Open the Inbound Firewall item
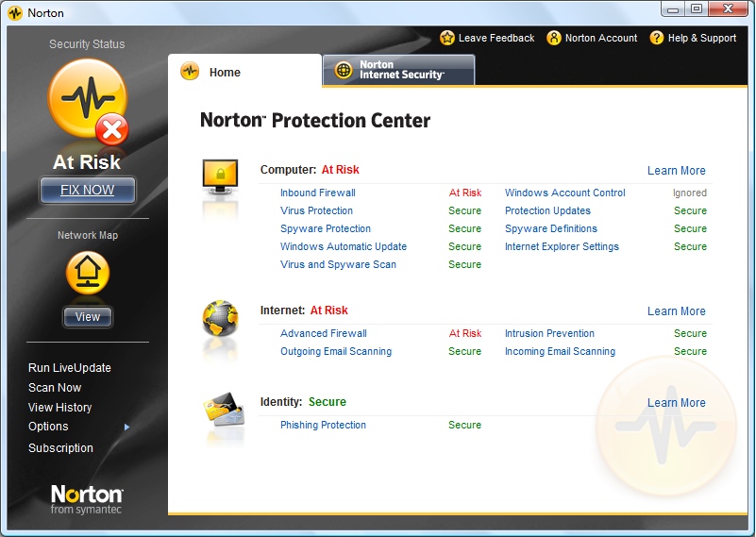The image size is (756, 537). point(318,193)
